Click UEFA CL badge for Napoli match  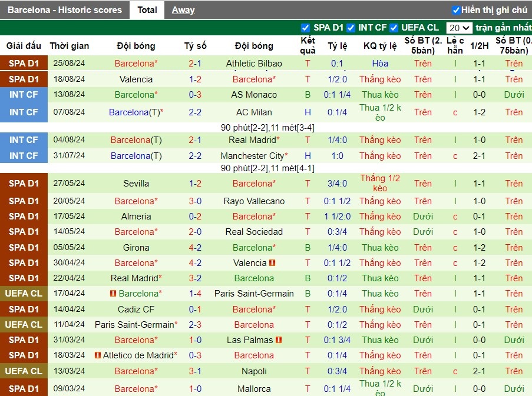[24, 371]
